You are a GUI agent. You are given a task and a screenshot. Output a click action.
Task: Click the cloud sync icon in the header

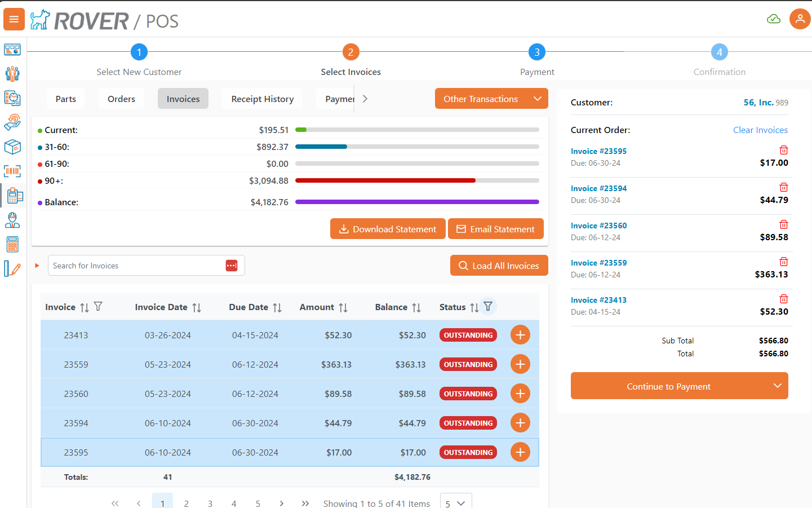click(774, 19)
